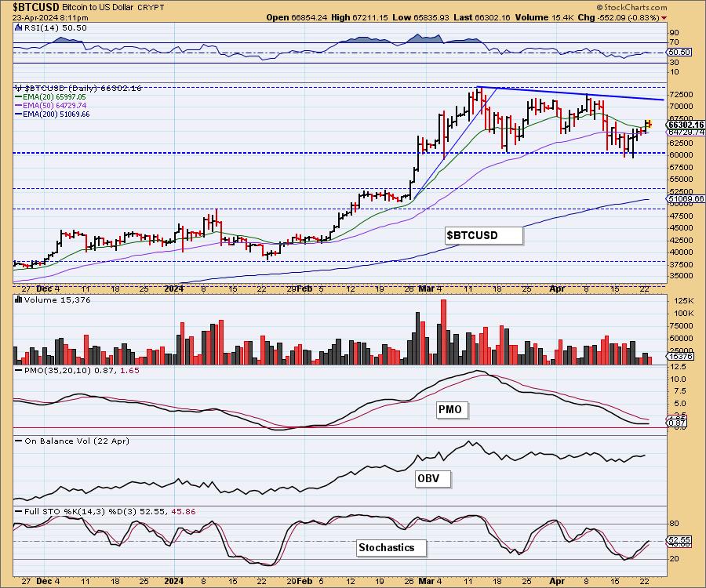The image size is (706, 588).
Task: Click the EMA(20) 65997.05 legend entry
Action: point(50,96)
